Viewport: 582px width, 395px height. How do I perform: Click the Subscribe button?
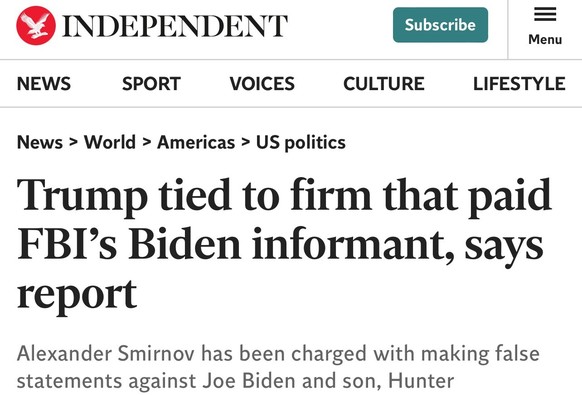click(x=440, y=25)
